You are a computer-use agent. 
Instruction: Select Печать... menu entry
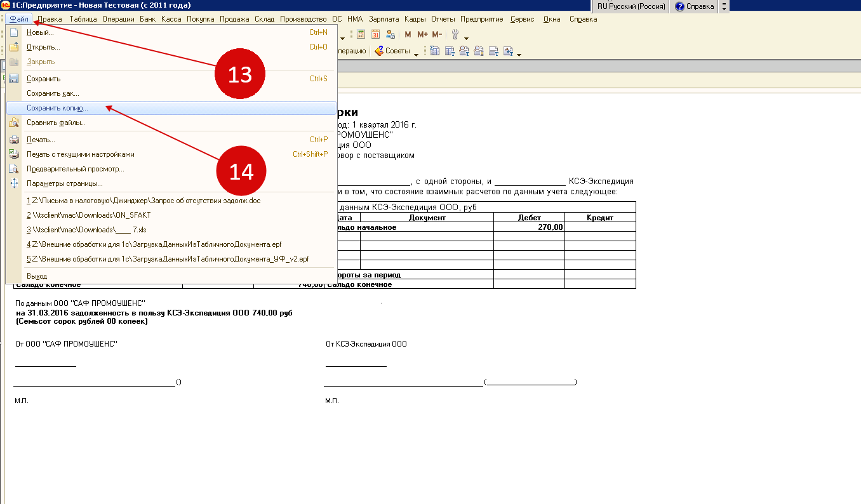click(171, 140)
